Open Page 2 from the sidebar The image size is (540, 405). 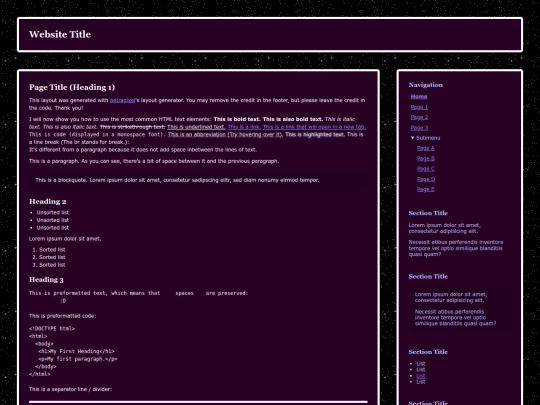tap(419, 117)
